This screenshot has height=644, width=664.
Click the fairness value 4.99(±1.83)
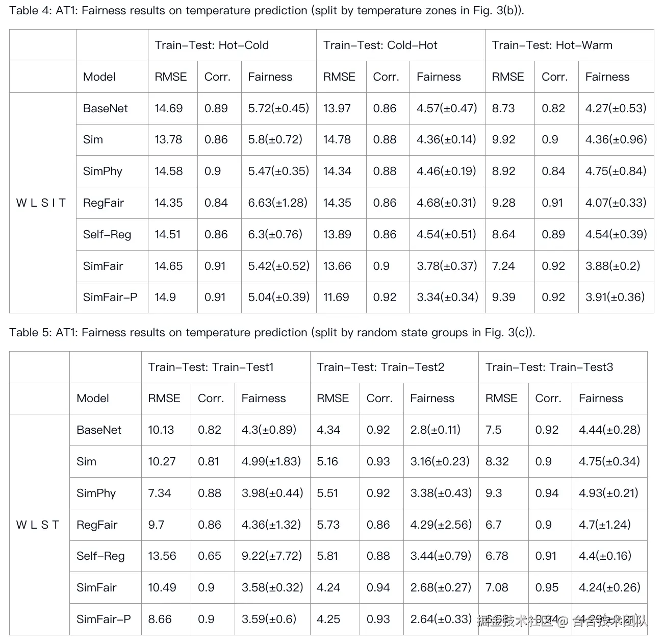(271, 461)
